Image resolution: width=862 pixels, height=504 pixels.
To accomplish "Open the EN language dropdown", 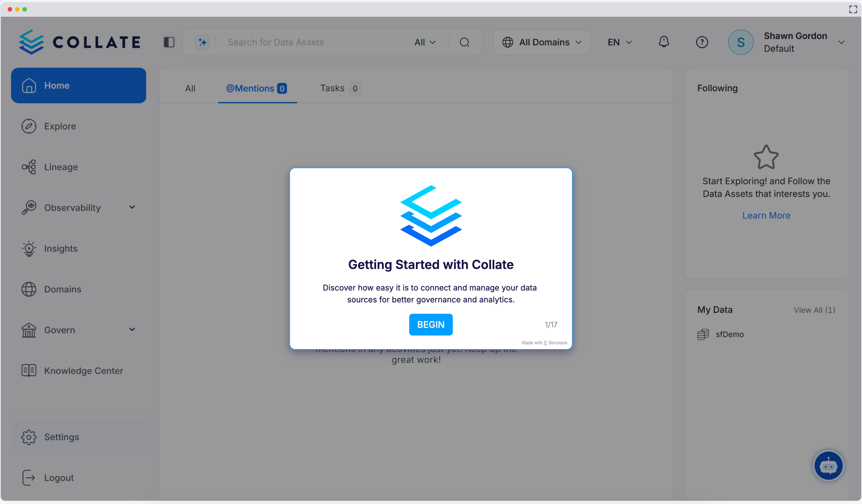I will (x=619, y=42).
